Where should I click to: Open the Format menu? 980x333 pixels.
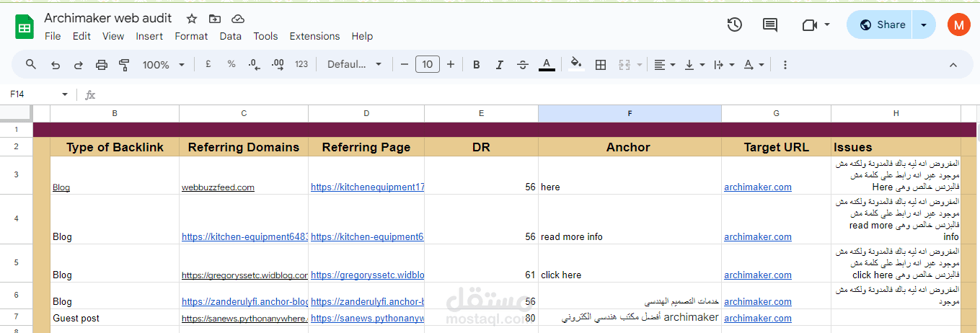tap(191, 36)
